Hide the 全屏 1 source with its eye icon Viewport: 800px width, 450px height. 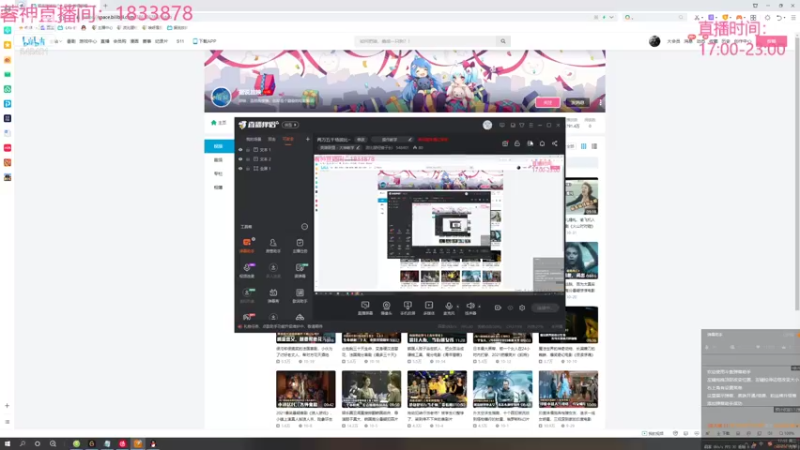(240, 168)
